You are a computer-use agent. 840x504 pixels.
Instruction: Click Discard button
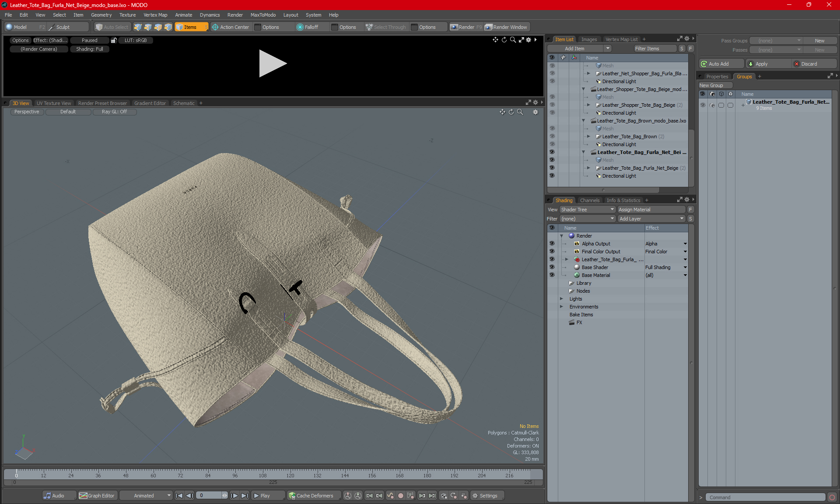815,64
